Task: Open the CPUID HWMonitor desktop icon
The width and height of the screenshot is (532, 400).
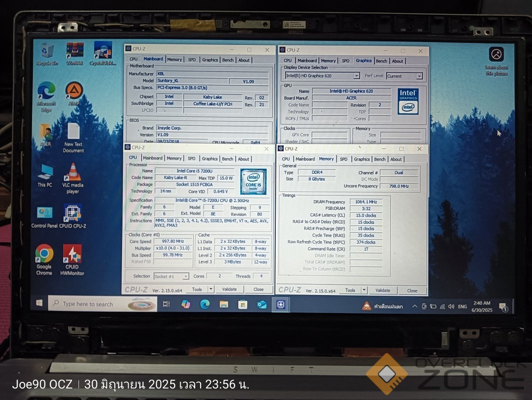Action: click(72, 254)
